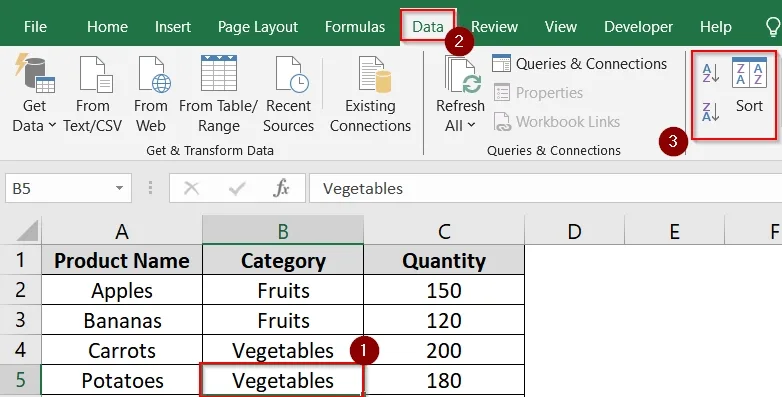Switch to the Formulas tab
Viewport: 782px width, 397px height.
pyautogui.click(x=355, y=27)
